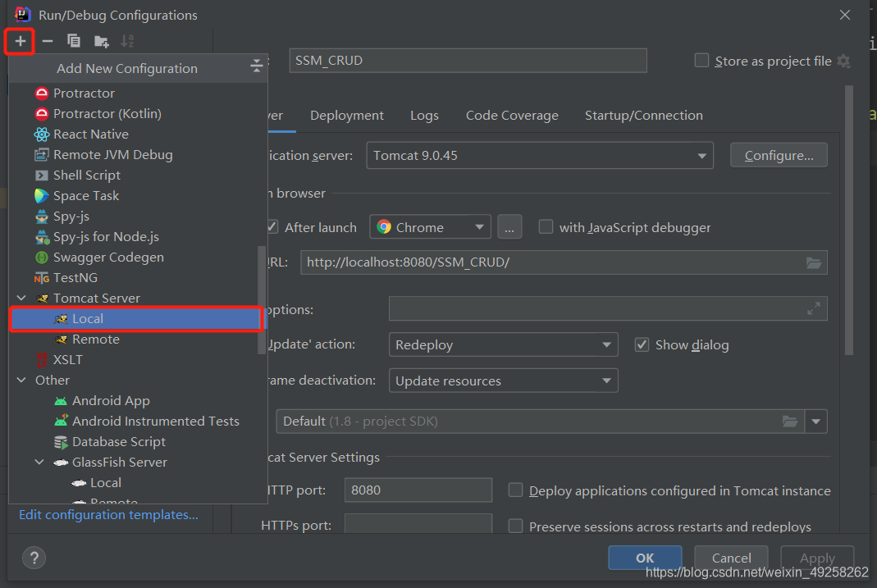This screenshot has height=588, width=877.
Task: Click the Remove Configuration minus icon
Action: (x=48, y=41)
